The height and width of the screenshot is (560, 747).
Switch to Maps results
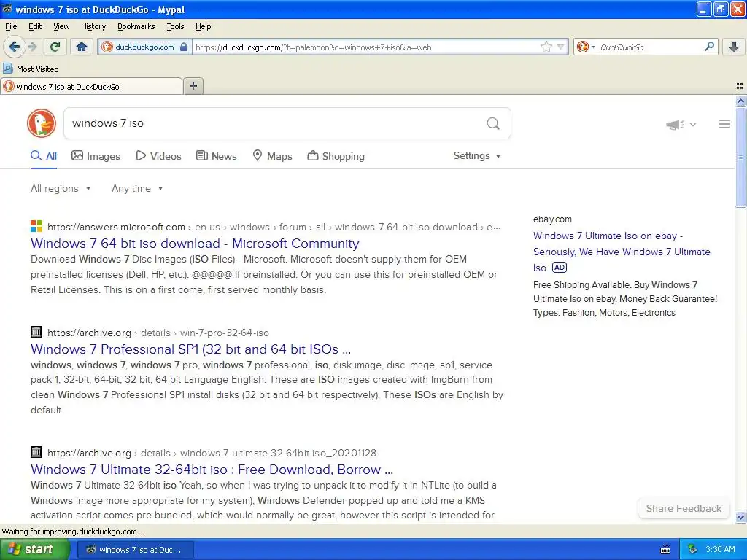coord(272,156)
